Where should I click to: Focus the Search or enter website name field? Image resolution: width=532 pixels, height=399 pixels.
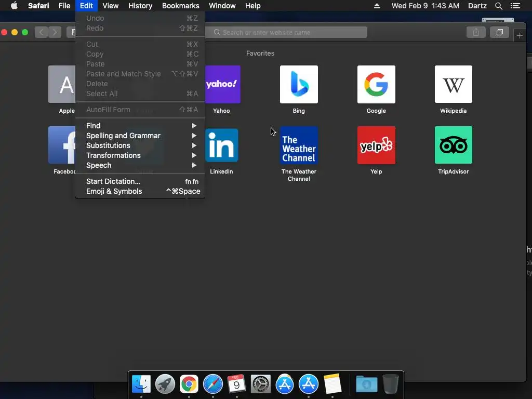click(286, 32)
